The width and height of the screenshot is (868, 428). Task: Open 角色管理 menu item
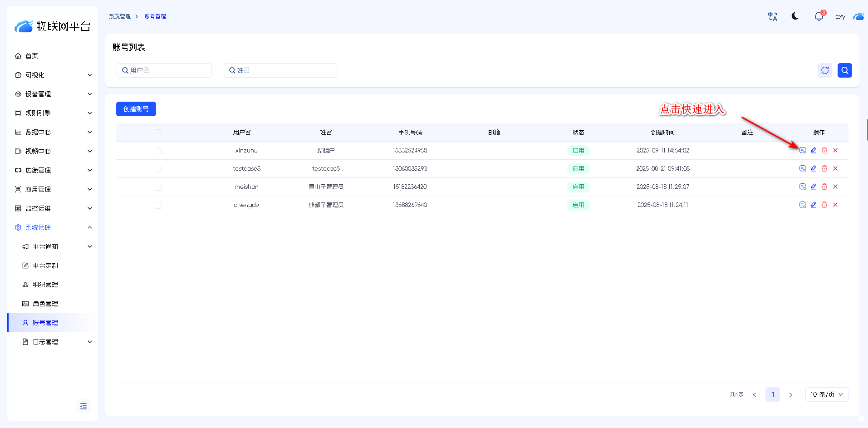(45, 304)
